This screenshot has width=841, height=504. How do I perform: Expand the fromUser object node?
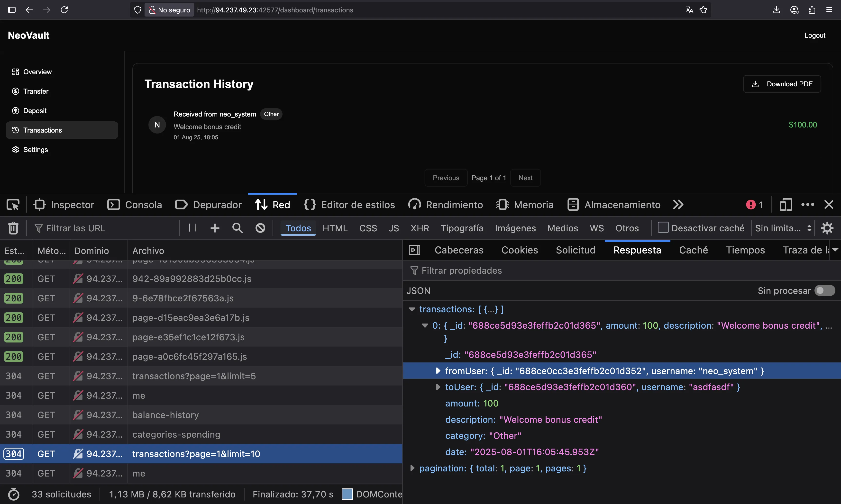point(438,370)
